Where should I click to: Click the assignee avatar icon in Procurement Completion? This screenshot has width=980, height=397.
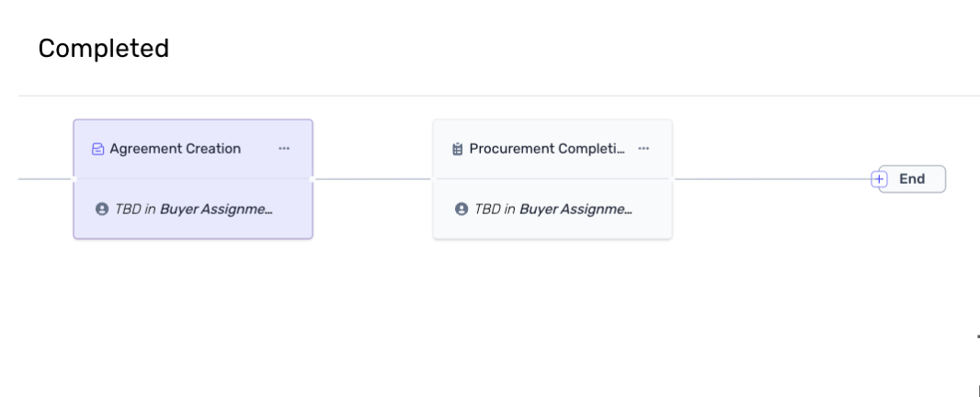[x=461, y=209]
